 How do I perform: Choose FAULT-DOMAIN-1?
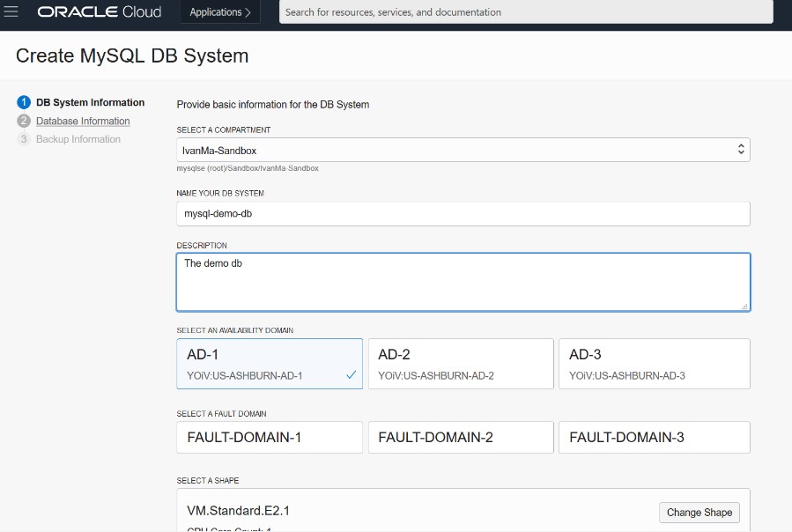click(x=270, y=437)
